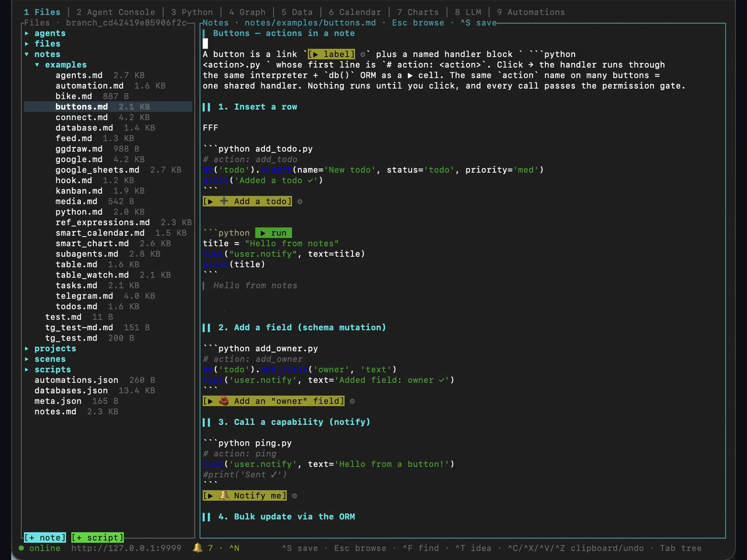Open ggdraw.md note

click(79, 149)
